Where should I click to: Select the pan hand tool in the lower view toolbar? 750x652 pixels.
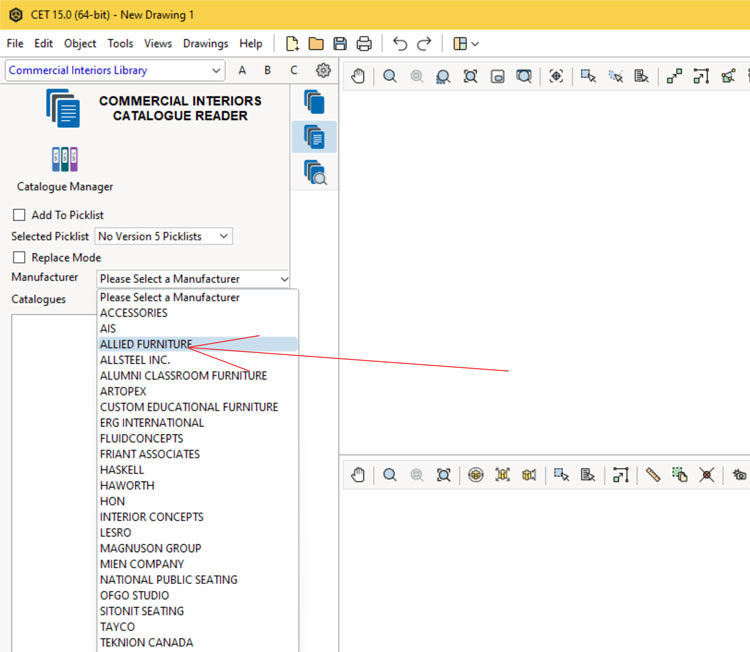pos(358,475)
